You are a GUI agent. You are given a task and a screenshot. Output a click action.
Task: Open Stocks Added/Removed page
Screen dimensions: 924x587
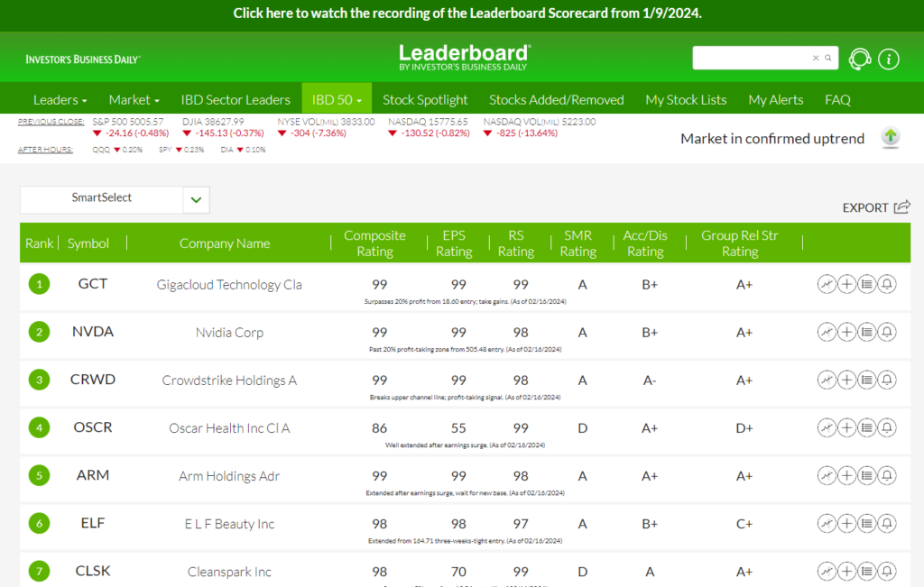[556, 99]
